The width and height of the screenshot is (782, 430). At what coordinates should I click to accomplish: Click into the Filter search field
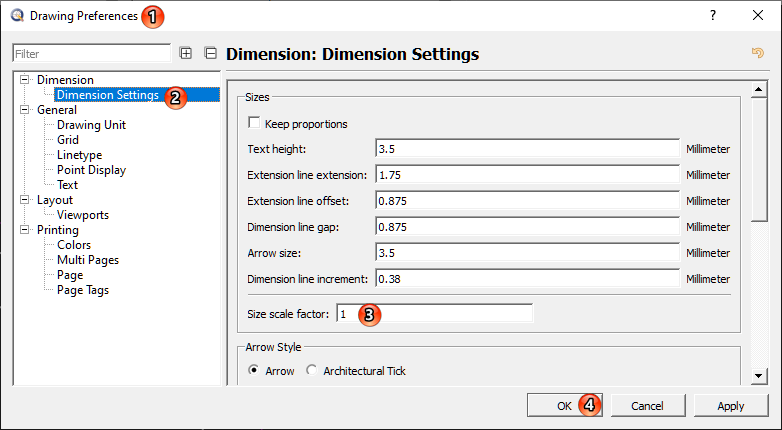coord(91,53)
